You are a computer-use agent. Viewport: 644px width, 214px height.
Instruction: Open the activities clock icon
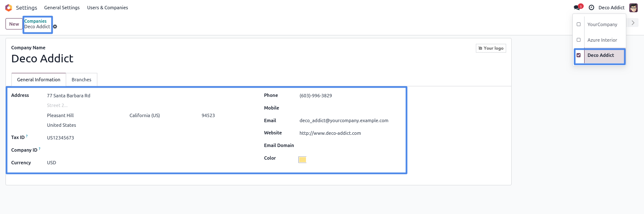[591, 8]
